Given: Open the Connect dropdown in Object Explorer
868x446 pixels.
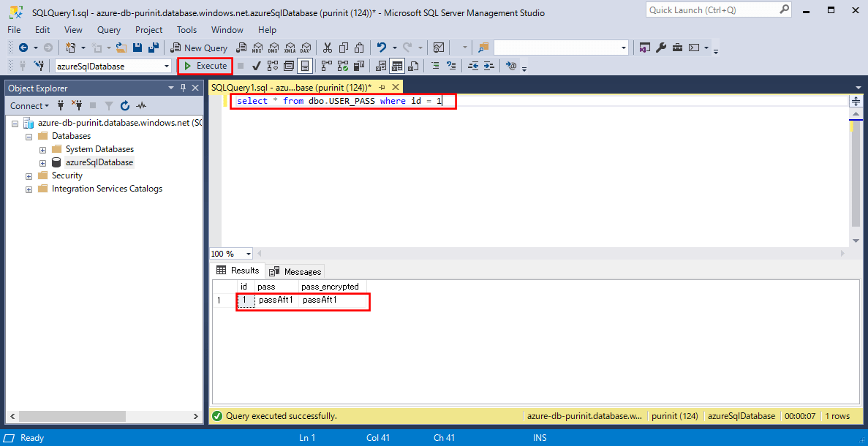Looking at the screenshot, I should 29,106.
